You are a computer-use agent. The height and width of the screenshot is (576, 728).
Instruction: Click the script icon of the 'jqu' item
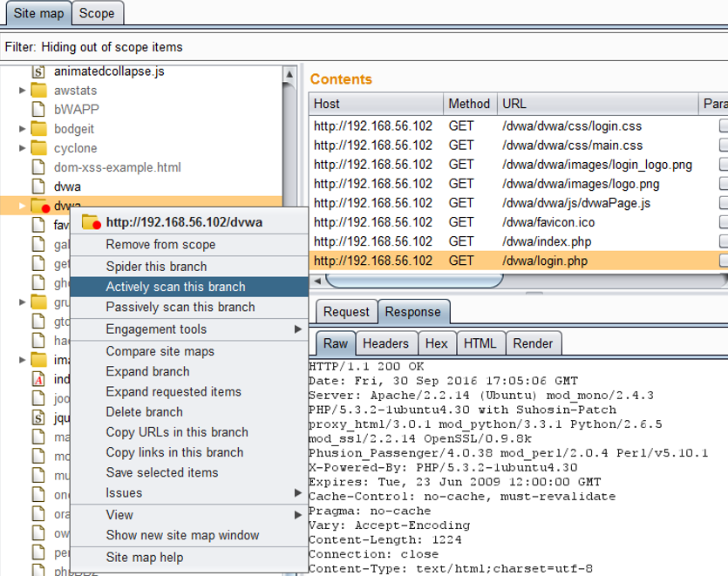38,417
